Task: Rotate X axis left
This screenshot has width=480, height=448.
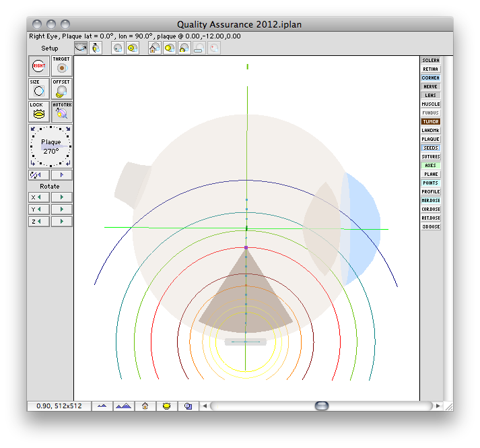Action: [39, 197]
